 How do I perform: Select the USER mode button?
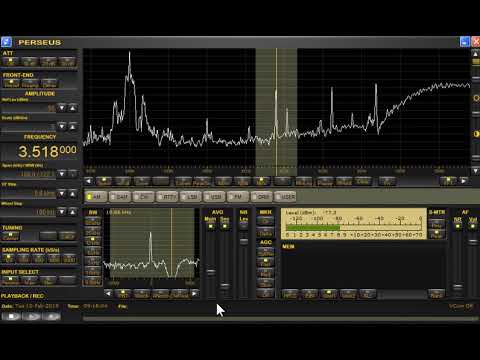click(x=285, y=197)
